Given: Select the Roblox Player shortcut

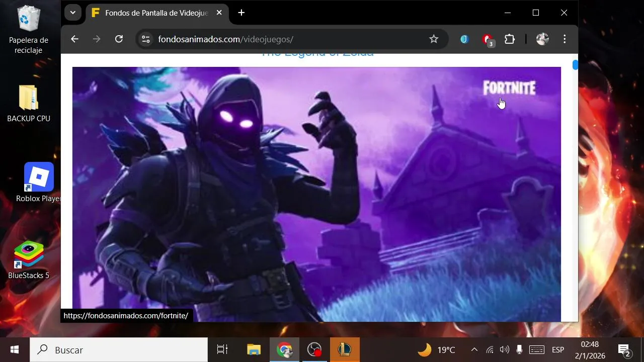Looking at the screenshot, I should click(39, 183).
